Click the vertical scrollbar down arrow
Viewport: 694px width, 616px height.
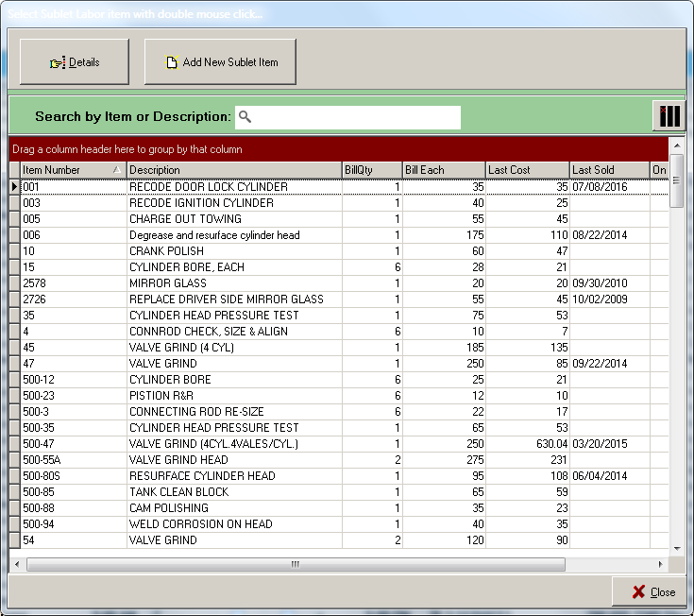(676, 548)
